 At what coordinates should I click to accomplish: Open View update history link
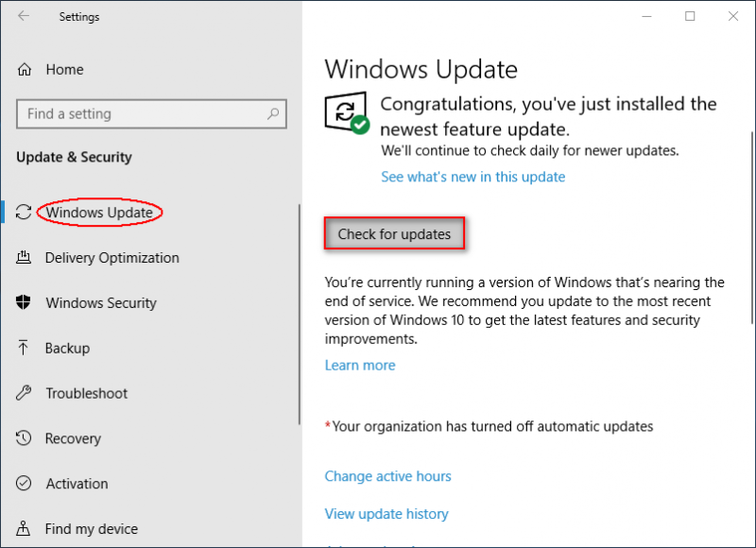(x=387, y=514)
